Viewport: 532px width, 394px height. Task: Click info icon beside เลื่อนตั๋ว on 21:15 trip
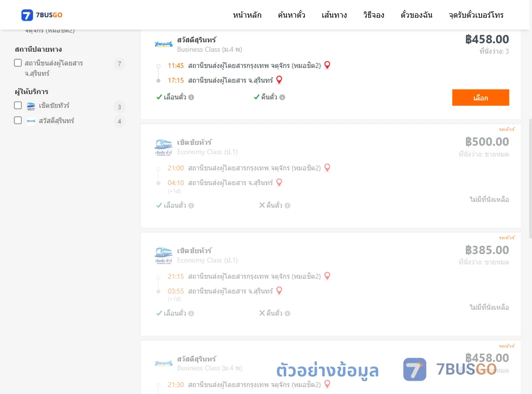(x=191, y=313)
